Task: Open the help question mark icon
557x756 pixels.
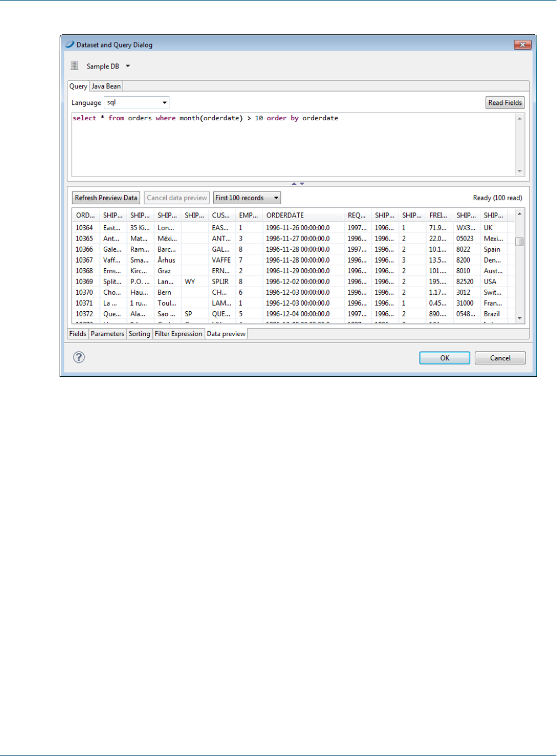Action: click(79, 357)
